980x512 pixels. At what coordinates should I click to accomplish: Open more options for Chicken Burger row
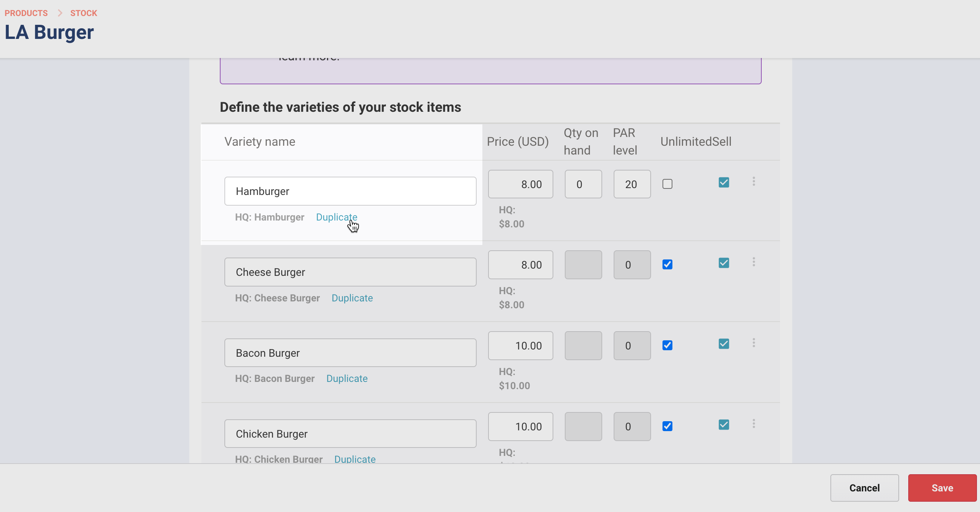[x=754, y=423]
